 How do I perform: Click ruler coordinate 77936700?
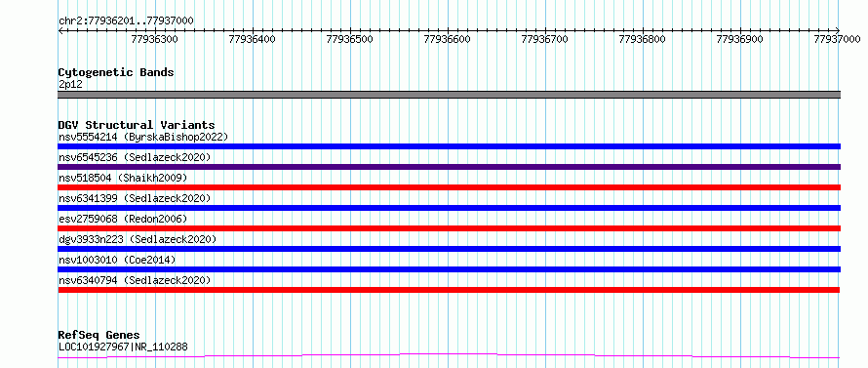pyautogui.click(x=545, y=39)
